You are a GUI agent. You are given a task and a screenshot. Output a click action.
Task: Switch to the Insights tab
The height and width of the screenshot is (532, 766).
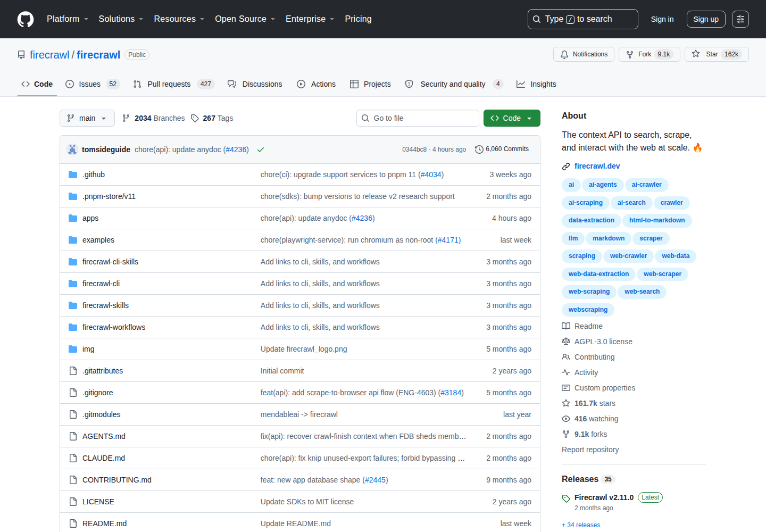click(536, 84)
